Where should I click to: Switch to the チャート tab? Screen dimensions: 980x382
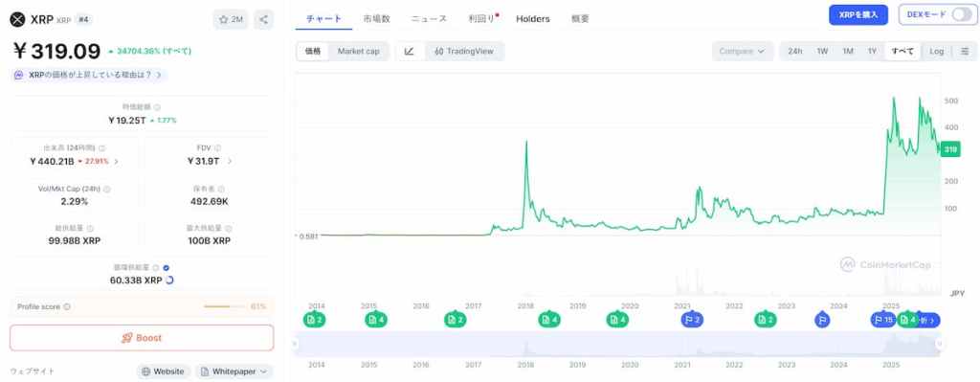(323, 19)
